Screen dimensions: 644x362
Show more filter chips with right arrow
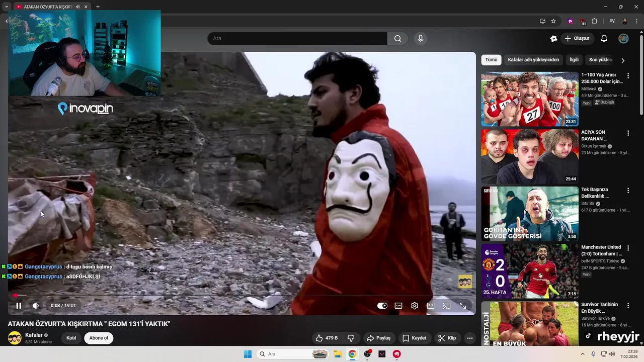[x=623, y=60]
